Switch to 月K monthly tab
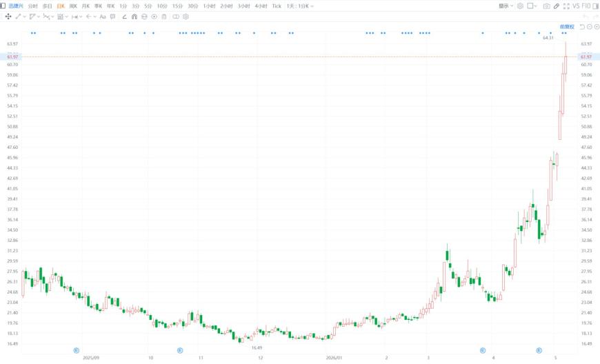This screenshot has width=600, height=364. pos(86,6)
